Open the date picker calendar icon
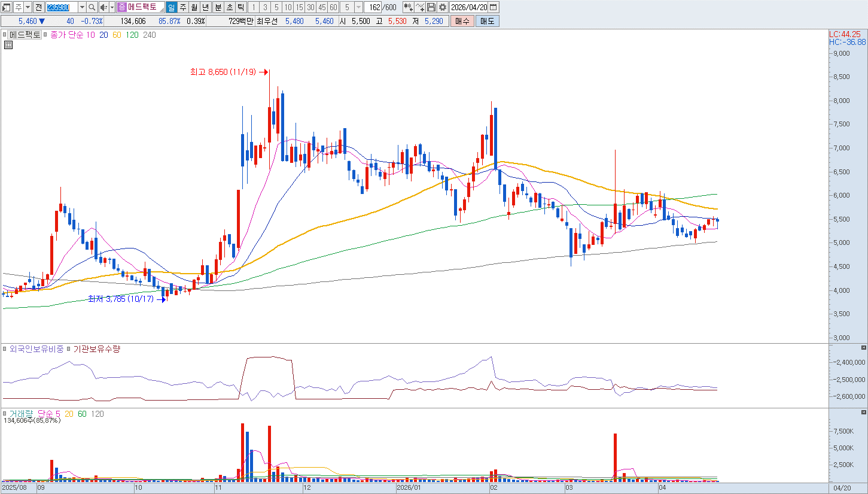 click(494, 7)
